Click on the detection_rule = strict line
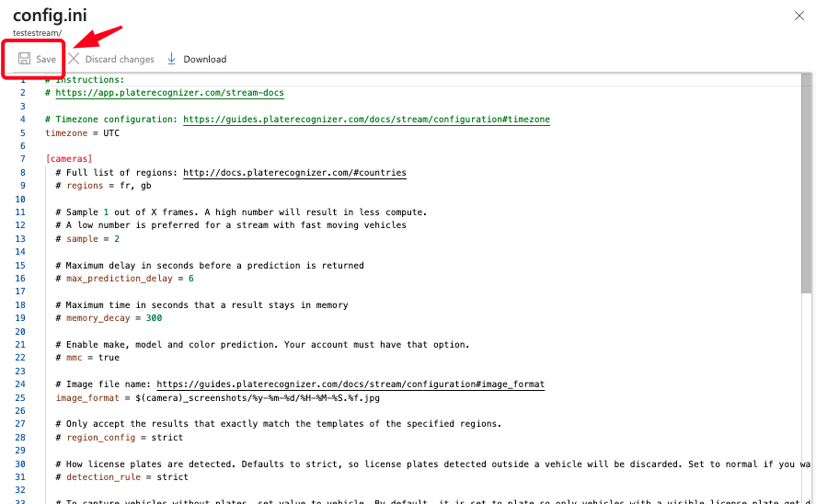 [x=127, y=477]
